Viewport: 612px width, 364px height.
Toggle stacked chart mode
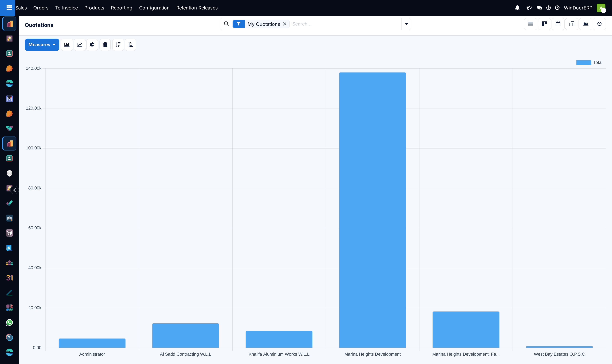105,45
